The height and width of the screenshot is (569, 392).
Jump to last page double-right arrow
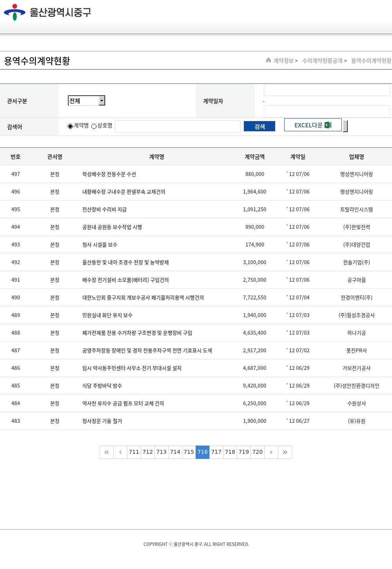click(285, 452)
